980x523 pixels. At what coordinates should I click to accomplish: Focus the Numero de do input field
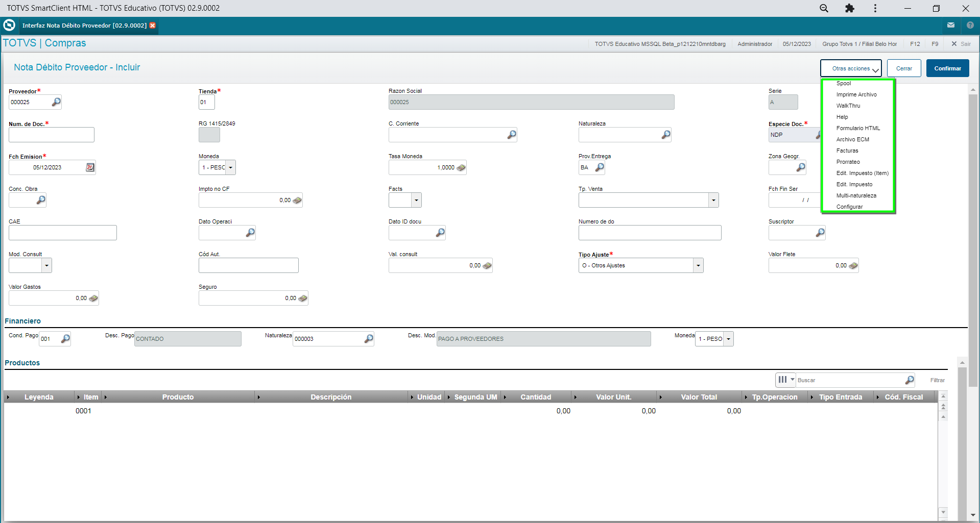coord(650,233)
